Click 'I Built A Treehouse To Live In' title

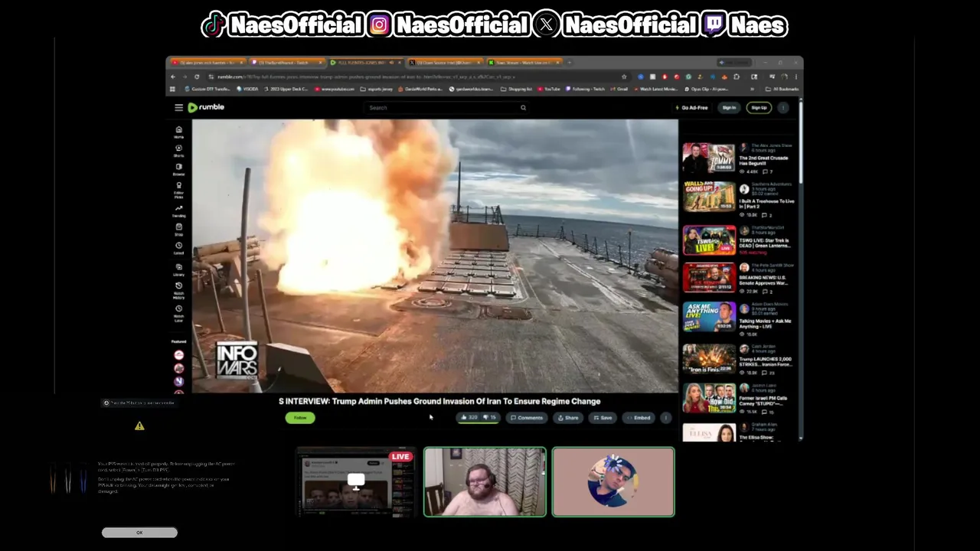point(766,204)
